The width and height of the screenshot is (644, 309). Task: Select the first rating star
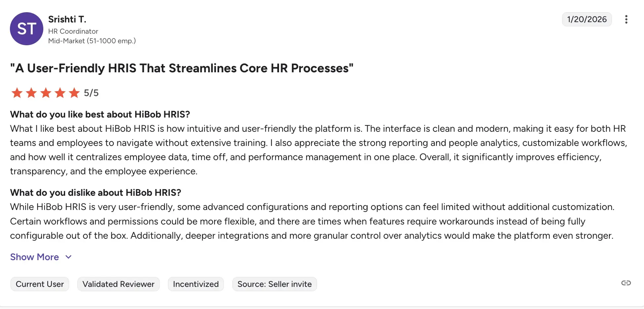point(17,93)
